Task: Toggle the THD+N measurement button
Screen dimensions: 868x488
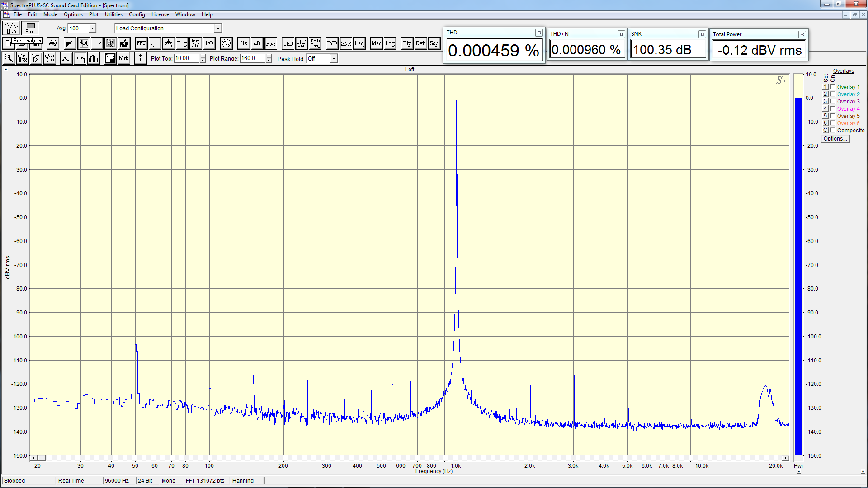Action: (x=302, y=43)
